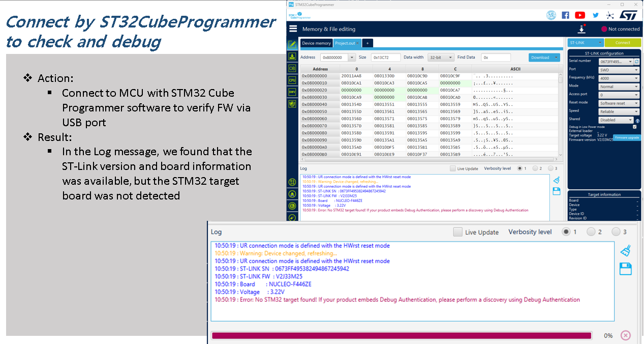Click the Pro app icon in the title bar
Viewport: 644px width, 344px height.
point(291,4)
